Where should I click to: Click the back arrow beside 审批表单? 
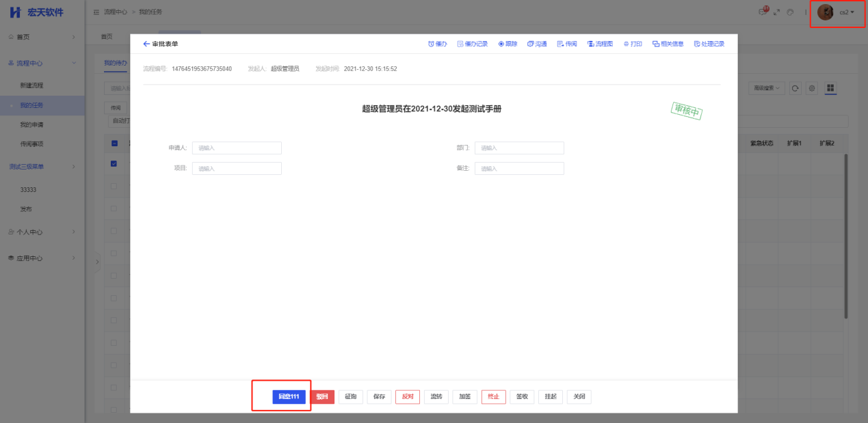coord(146,44)
